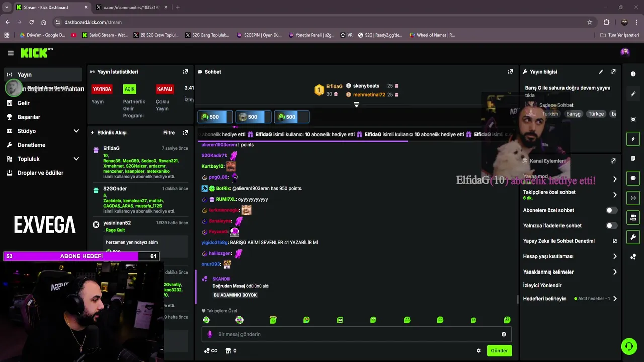Expand the gift leaderboard chevron under ElfidaG
644x362 pixels.
pyautogui.click(x=356, y=105)
